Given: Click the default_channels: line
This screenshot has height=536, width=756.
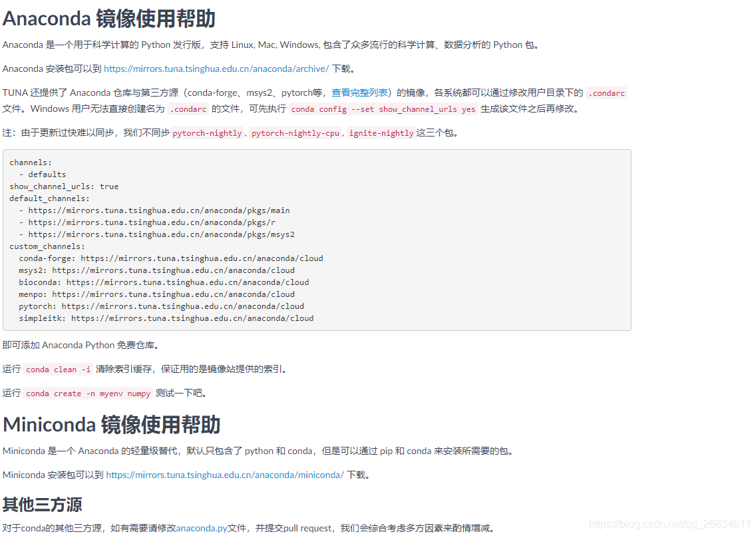Looking at the screenshot, I should click(49, 198).
